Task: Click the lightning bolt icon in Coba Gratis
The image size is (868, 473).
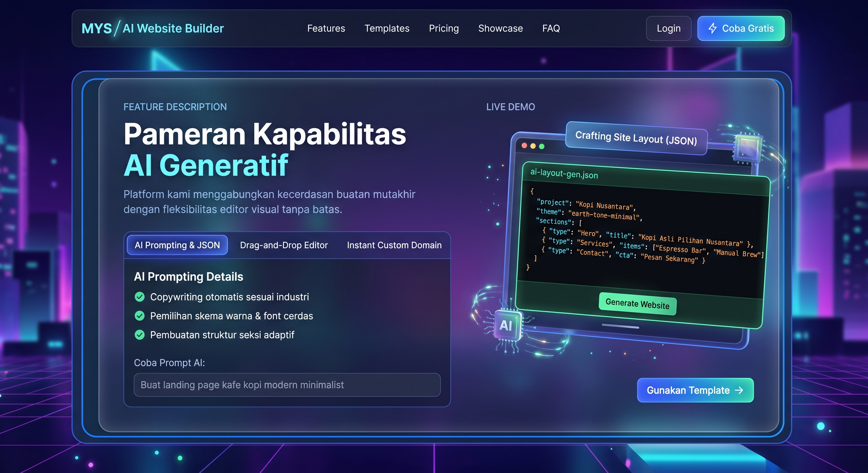Action: 712,28
